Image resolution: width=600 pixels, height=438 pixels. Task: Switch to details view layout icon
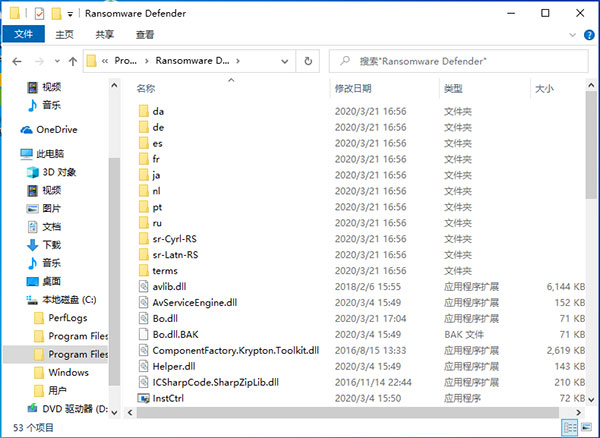click(570, 427)
